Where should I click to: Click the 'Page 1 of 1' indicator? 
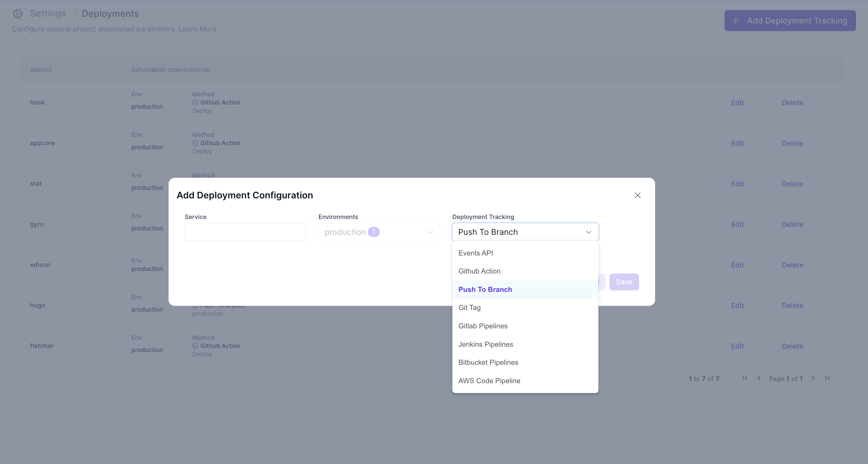click(x=786, y=379)
